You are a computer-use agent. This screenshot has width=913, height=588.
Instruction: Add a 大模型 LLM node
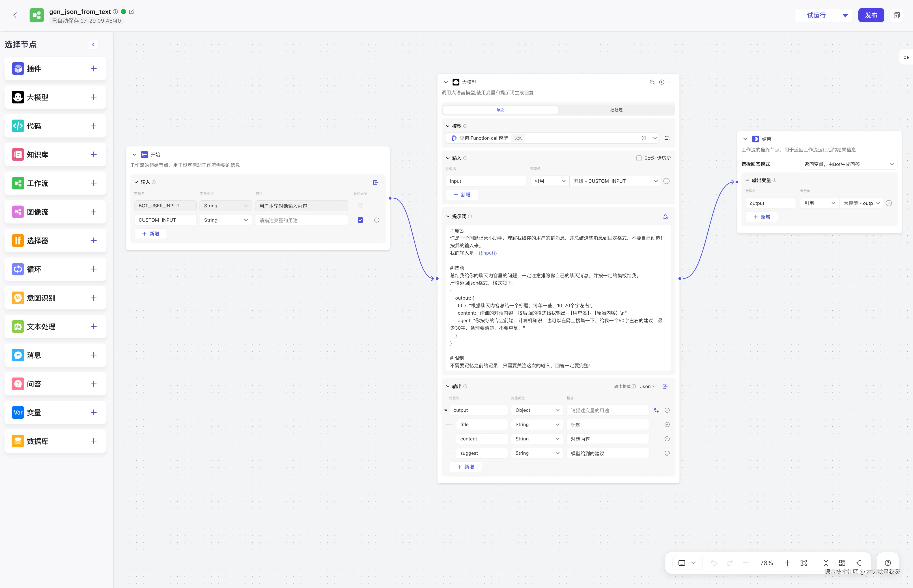pos(94,97)
